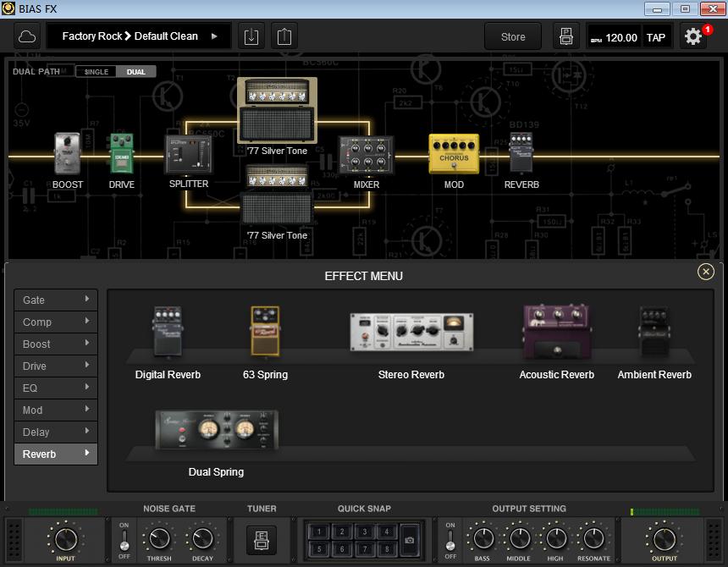Viewport: 728px width, 567px height.
Task: Select the BOOST pedal in signal chain
Action: (67, 155)
